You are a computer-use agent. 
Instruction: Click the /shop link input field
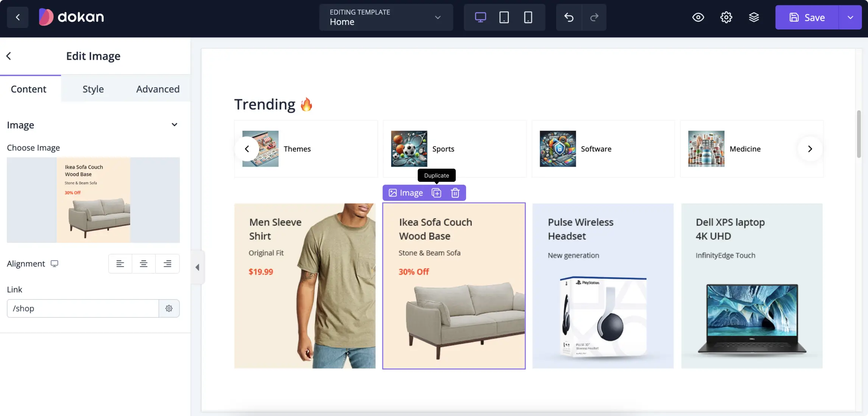pyautogui.click(x=83, y=308)
